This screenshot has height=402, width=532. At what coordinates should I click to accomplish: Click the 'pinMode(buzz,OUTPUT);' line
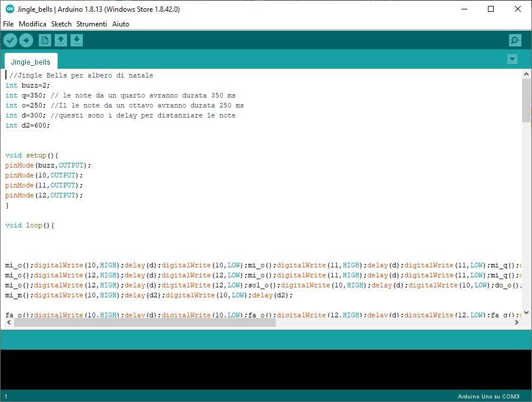[48, 165]
